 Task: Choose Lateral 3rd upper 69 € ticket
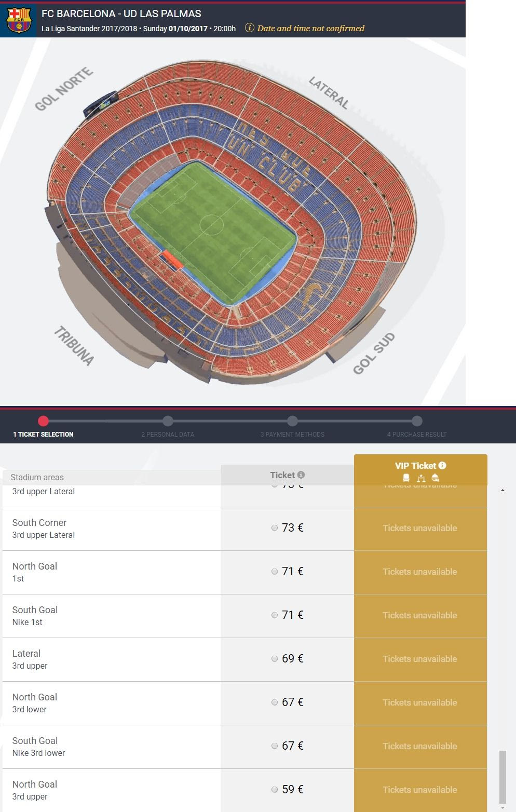tap(275, 659)
